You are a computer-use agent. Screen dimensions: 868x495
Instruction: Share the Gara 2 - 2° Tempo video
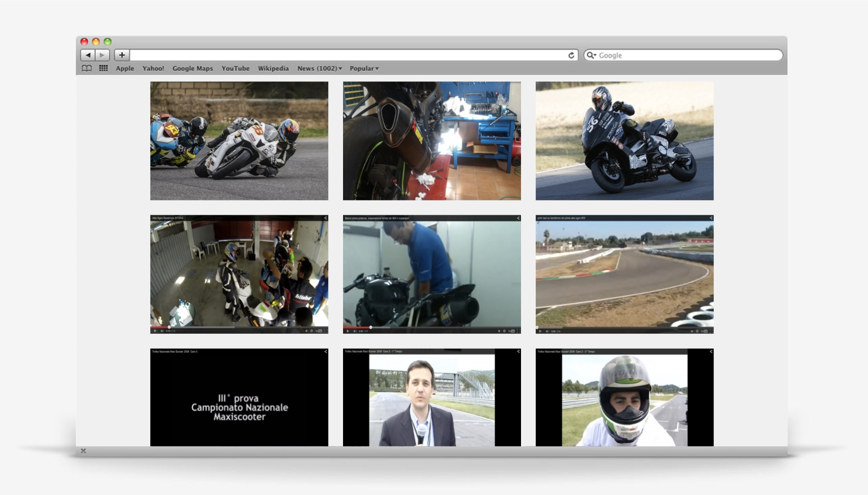[x=711, y=351]
